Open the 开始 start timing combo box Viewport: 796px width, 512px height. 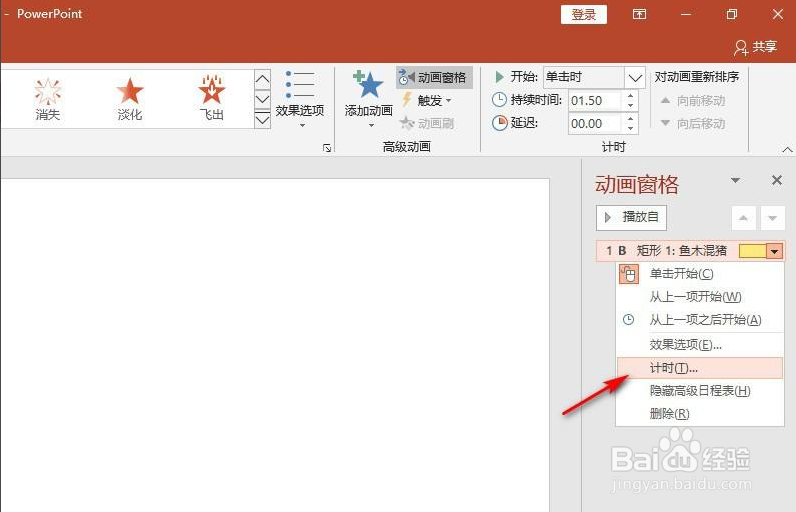click(594, 78)
